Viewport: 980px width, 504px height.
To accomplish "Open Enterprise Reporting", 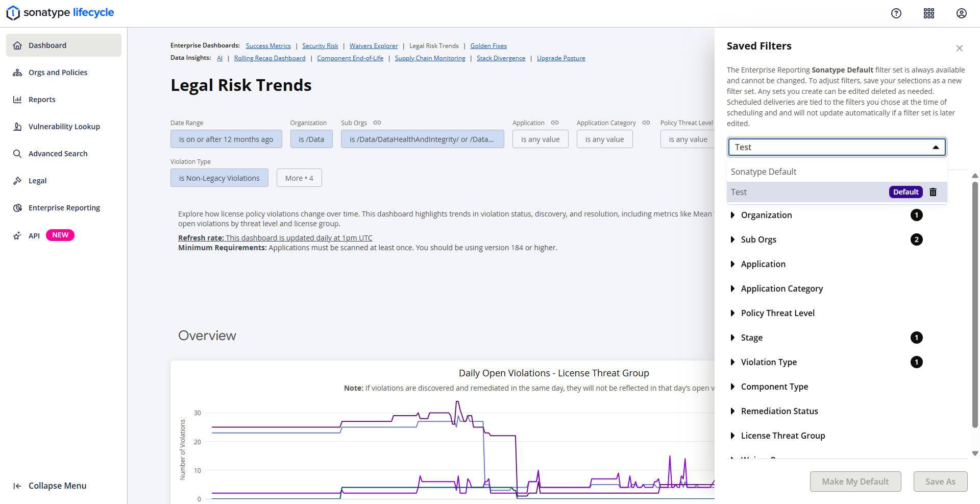I will click(64, 208).
